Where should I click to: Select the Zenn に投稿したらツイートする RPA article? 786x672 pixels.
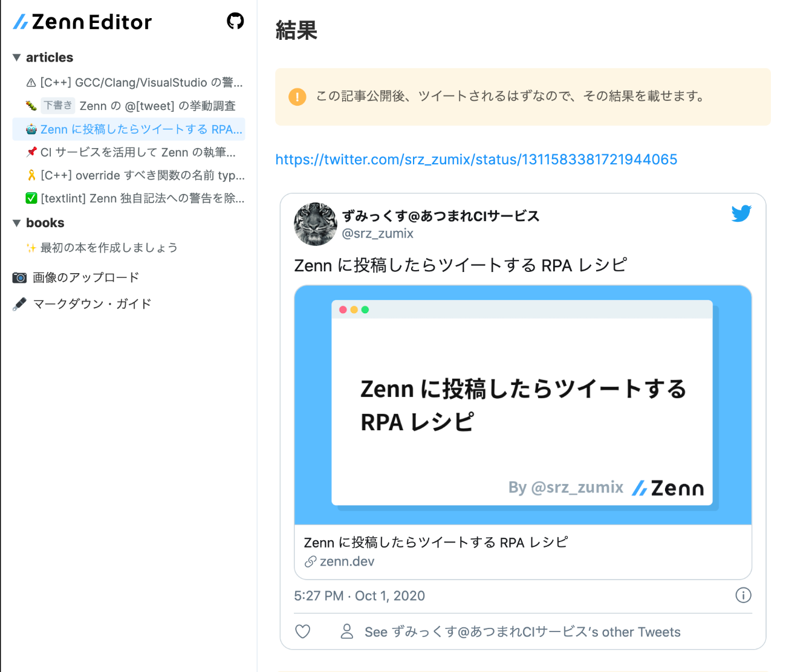point(129,129)
